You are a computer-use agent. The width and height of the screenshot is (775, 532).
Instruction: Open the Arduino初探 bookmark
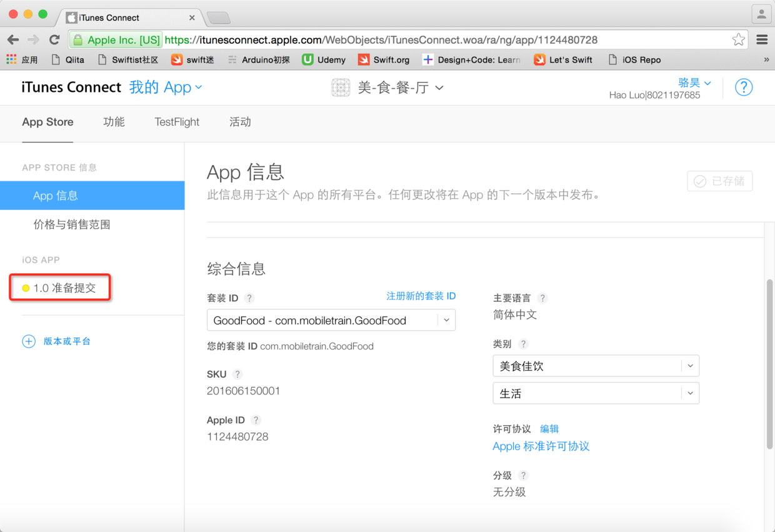pyautogui.click(x=259, y=60)
